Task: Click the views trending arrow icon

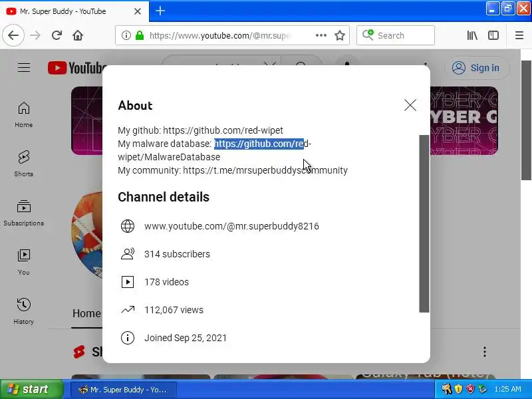Action: tap(128, 310)
